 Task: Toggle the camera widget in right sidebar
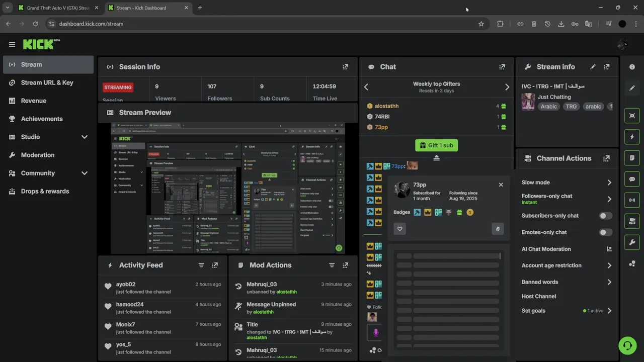coord(632,221)
